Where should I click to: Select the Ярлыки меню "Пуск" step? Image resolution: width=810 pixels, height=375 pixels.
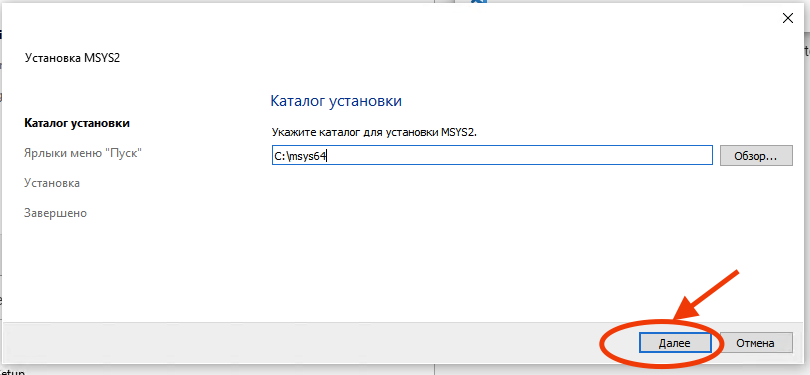[x=83, y=153]
